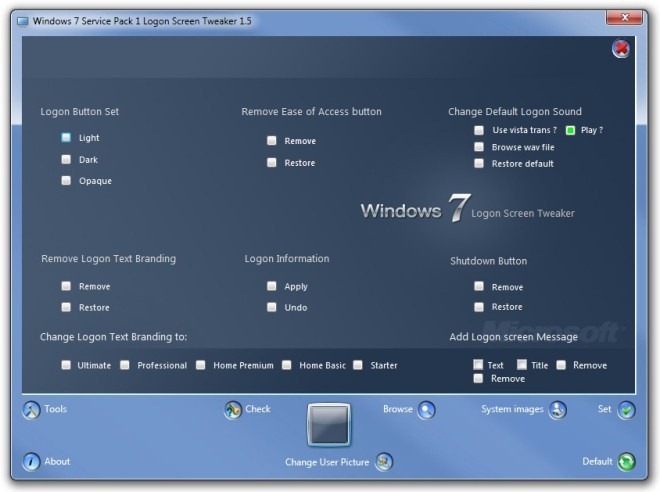Check Restore under Shutdown Button

(479, 307)
